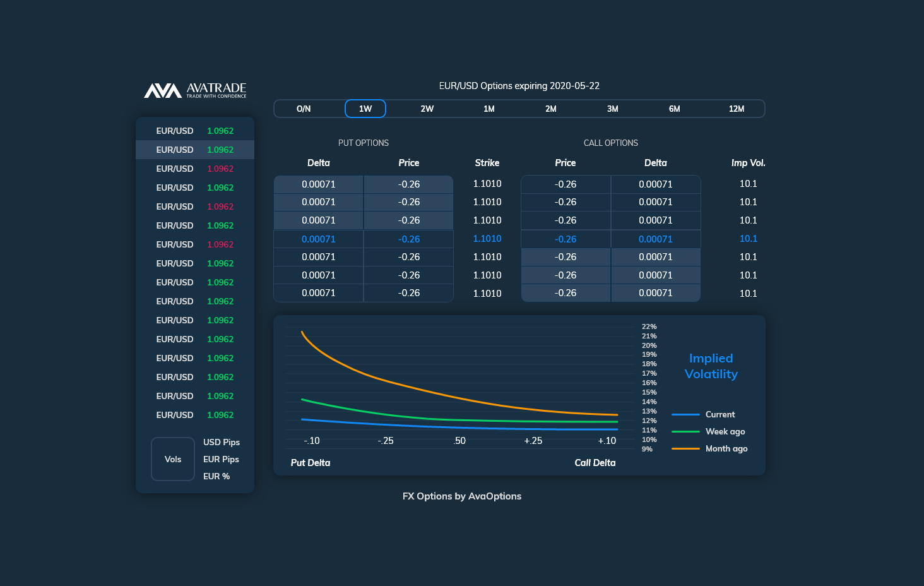Click the first EUR/USD pair row

[195, 131]
